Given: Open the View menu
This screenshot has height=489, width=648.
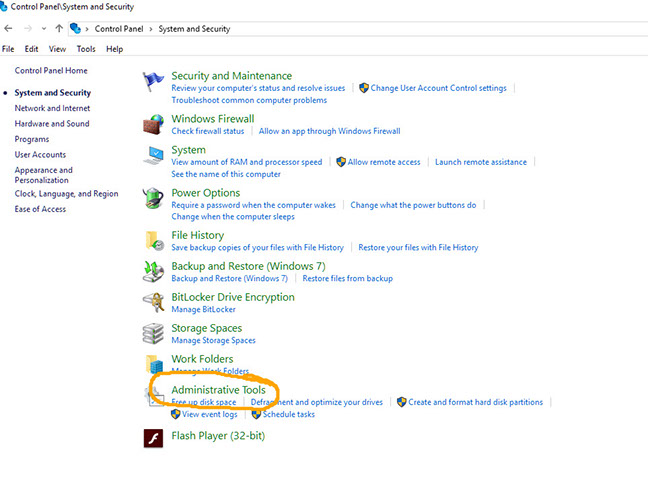Looking at the screenshot, I should (x=58, y=49).
